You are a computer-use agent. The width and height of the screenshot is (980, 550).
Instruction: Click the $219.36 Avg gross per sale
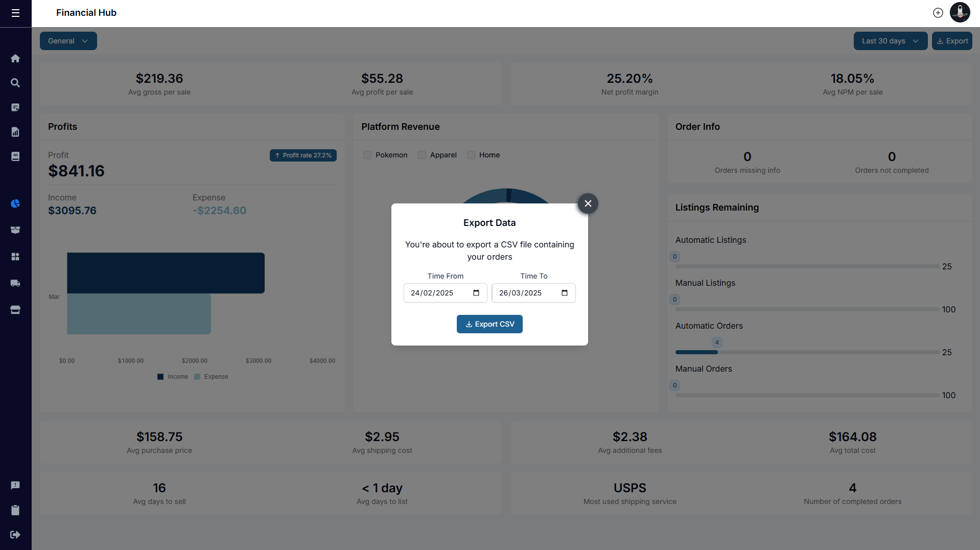pos(159,79)
